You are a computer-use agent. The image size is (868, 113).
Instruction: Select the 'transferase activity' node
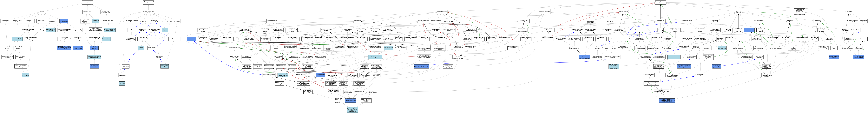point(96,21)
